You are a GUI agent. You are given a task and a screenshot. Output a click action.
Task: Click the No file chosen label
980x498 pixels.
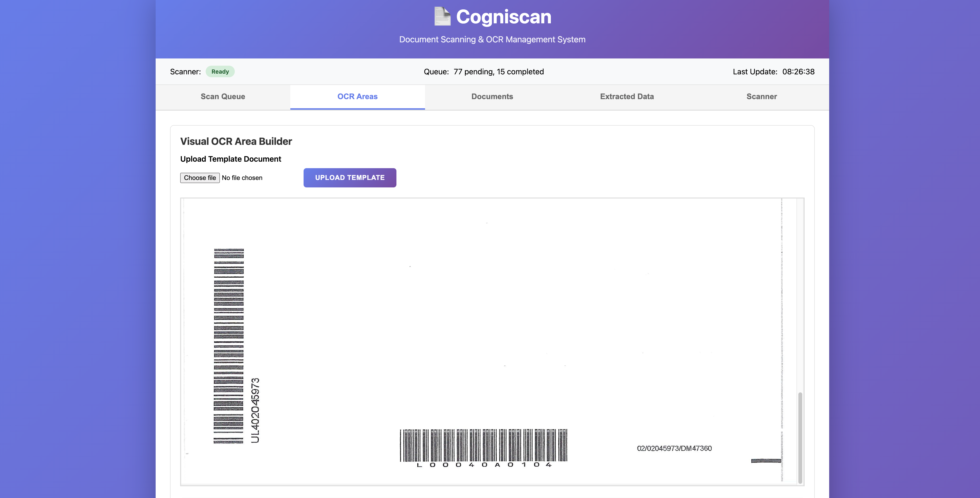coord(242,178)
